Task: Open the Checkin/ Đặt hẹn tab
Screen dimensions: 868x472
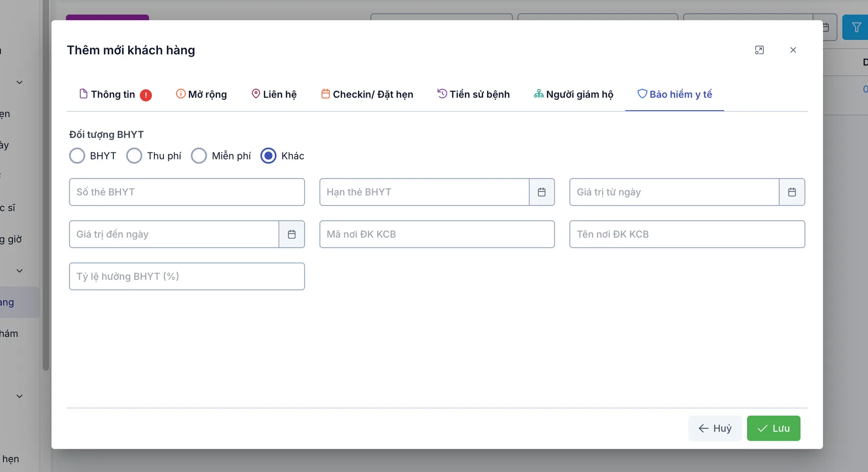Action: (x=367, y=94)
